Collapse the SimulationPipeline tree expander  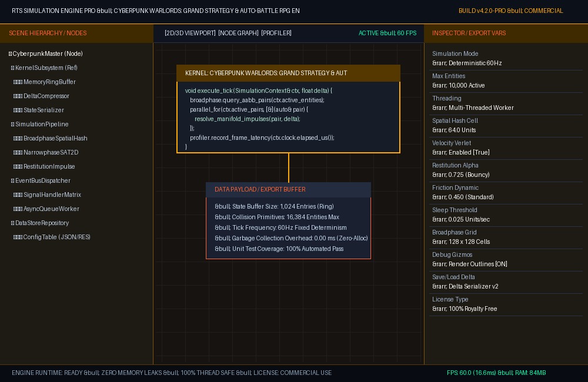[x=13, y=124]
